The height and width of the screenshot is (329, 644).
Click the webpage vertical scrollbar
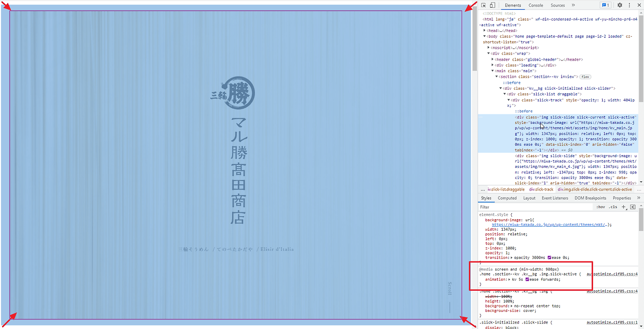(x=474, y=39)
